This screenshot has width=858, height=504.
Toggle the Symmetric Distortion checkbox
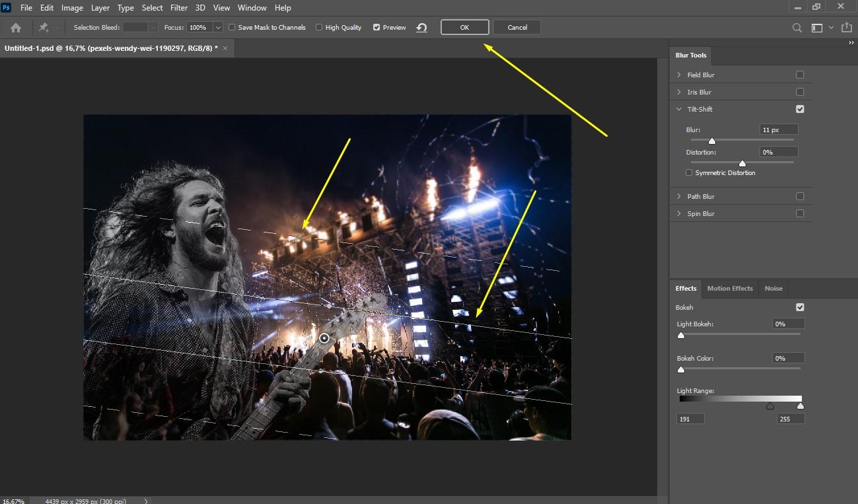coord(689,172)
